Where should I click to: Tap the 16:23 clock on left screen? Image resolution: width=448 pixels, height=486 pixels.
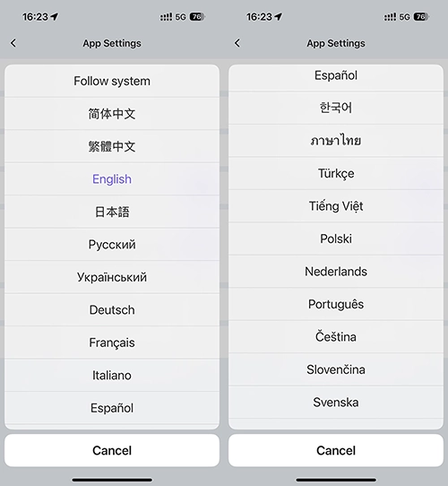35,17
